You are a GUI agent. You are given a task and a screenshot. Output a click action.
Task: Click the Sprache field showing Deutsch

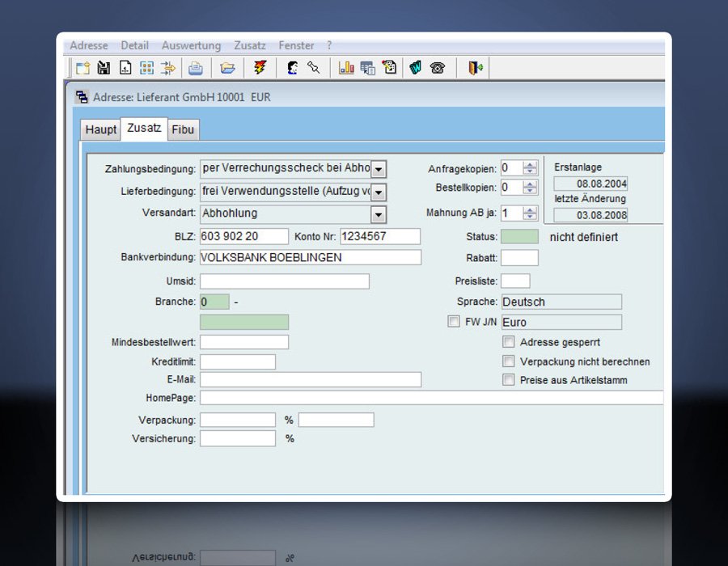[x=561, y=302]
